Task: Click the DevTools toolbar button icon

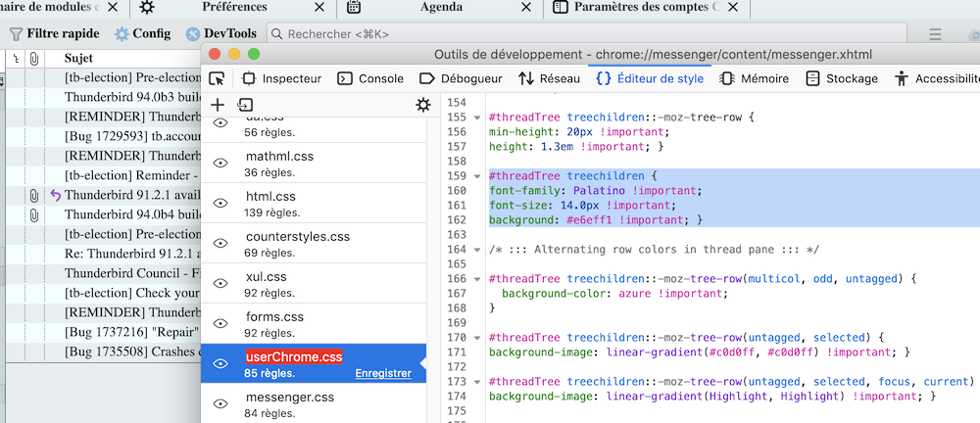Action: [x=194, y=33]
